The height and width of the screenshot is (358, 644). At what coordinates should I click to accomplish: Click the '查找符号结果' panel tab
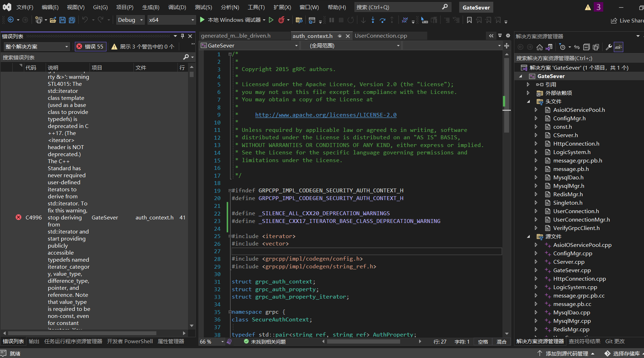coord(585,341)
